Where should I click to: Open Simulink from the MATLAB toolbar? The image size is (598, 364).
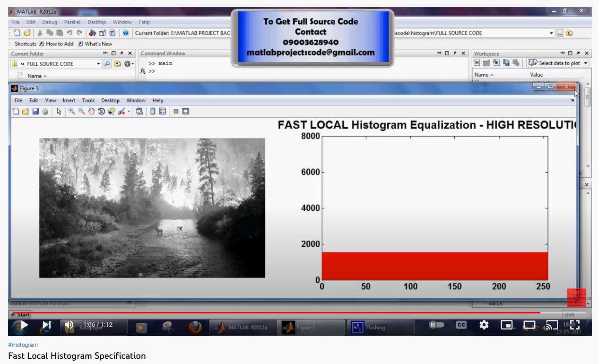point(93,33)
